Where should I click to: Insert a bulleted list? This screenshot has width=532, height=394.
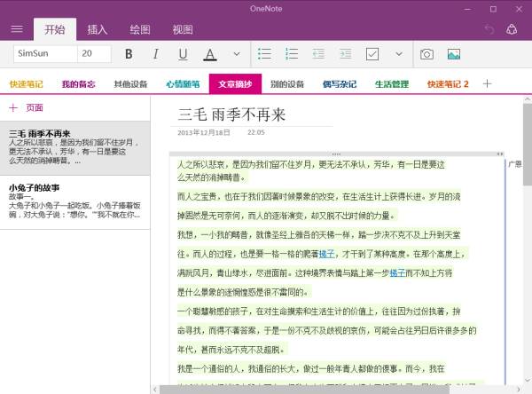tap(264, 53)
